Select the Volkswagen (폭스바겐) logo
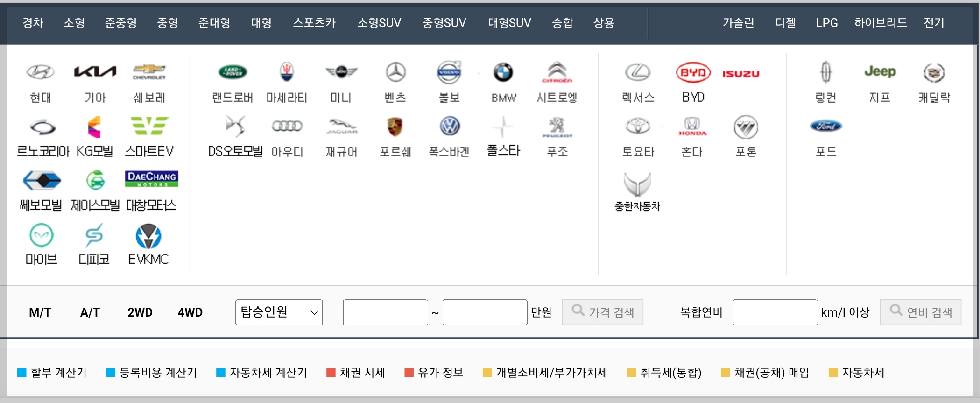The width and height of the screenshot is (980, 403). pyautogui.click(x=450, y=126)
